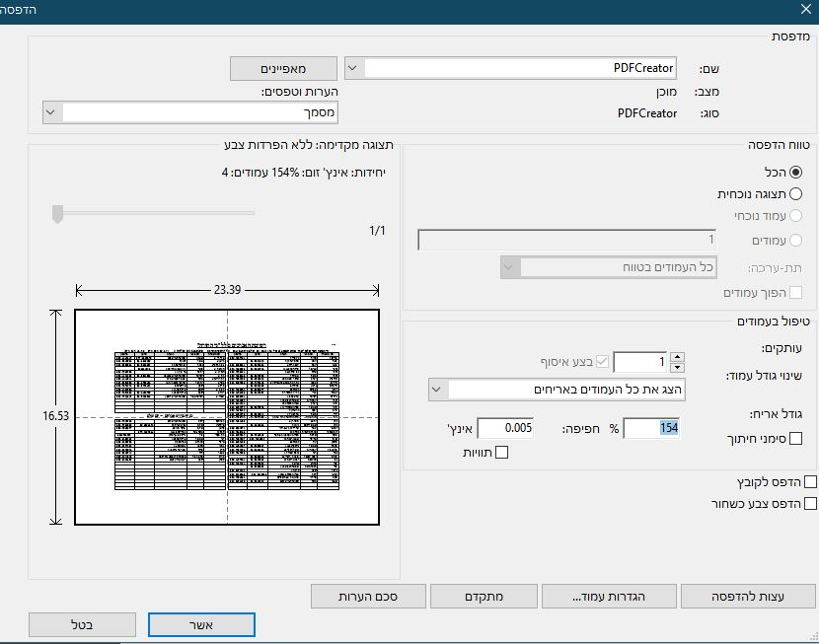Click the print preview page thumbnail
The width and height of the screenshot is (819, 644).
(227, 418)
